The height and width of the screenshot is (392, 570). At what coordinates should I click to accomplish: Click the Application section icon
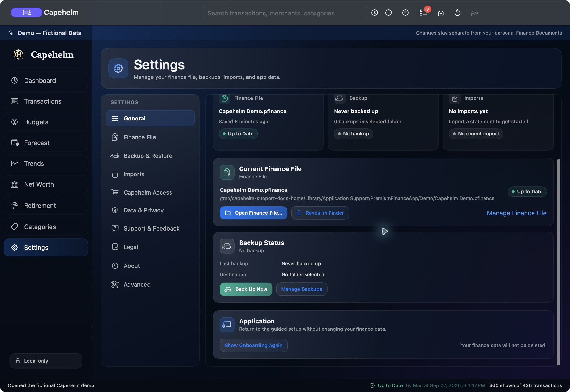click(x=227, y=325)
